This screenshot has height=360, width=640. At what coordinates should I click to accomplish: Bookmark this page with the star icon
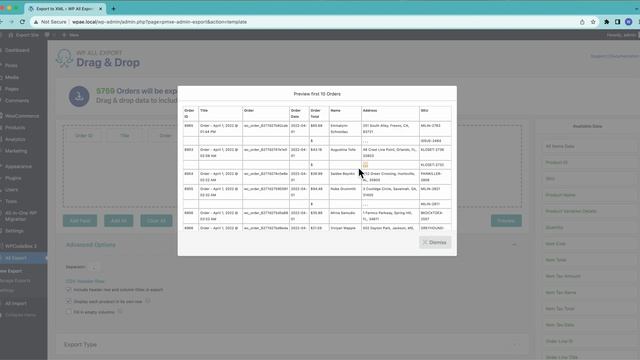593,22
